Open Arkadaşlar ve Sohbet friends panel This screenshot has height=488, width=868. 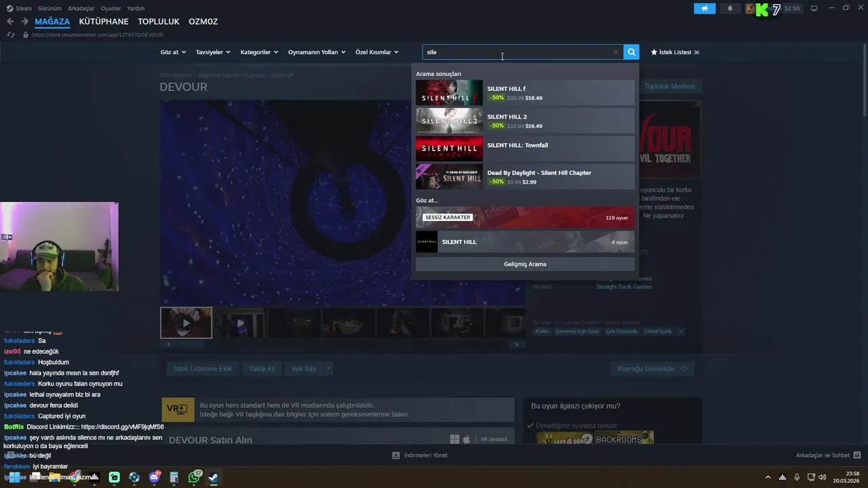click(828, 455)
